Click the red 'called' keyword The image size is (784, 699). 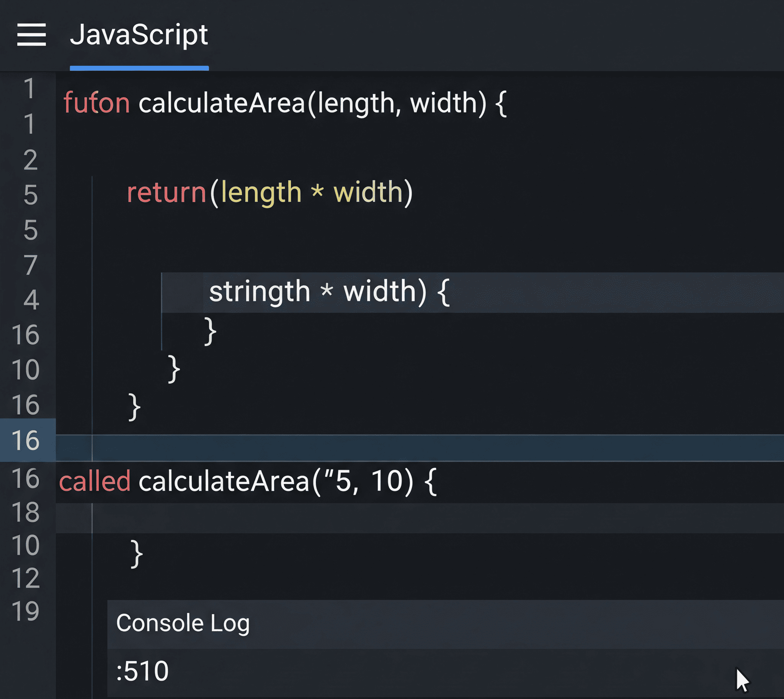click(x=95, y=481)
